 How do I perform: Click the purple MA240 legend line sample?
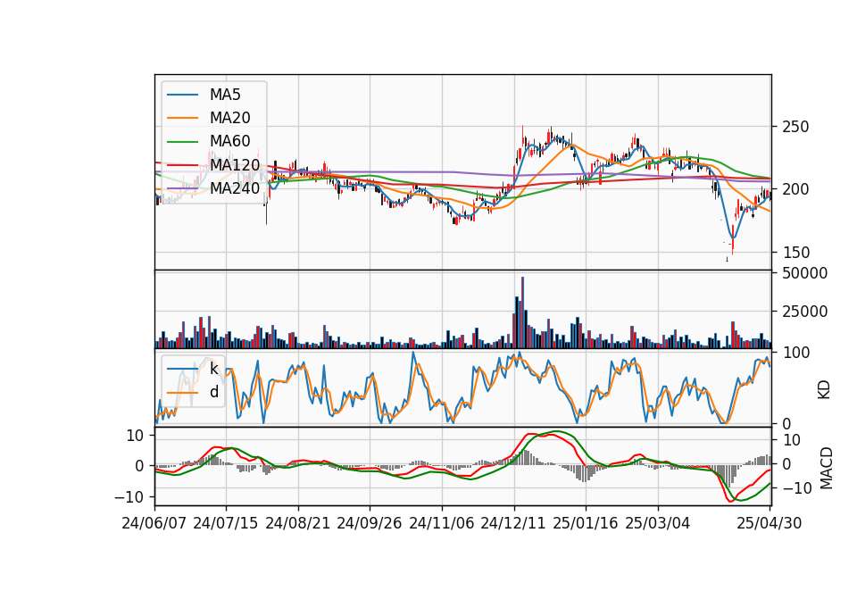coord(182,188)
